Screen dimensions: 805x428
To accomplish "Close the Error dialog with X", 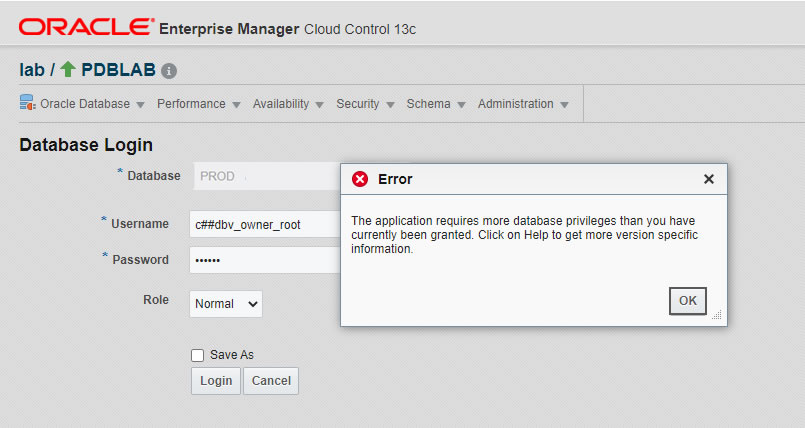I will pyautogui.click(x=708, y=179).
